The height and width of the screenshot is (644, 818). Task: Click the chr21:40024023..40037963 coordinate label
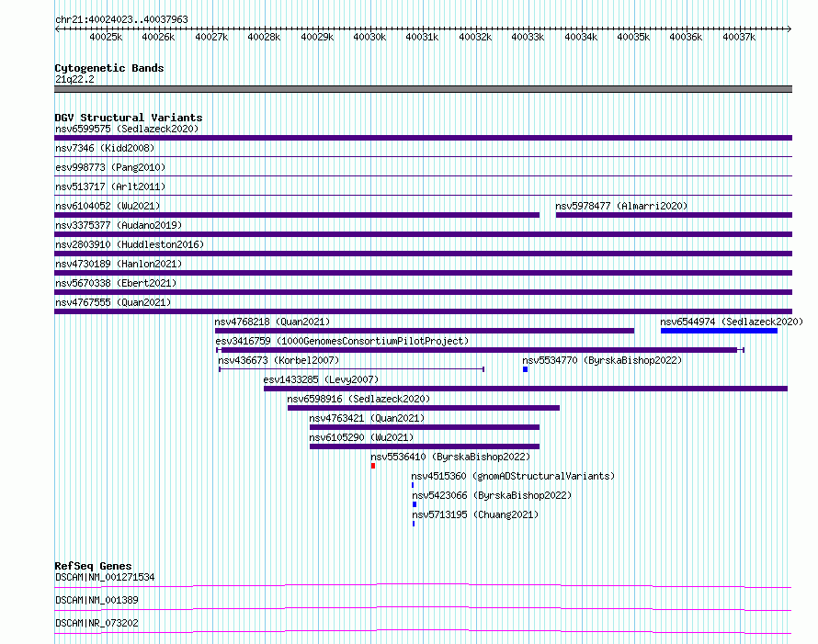[x=121, y=19]
